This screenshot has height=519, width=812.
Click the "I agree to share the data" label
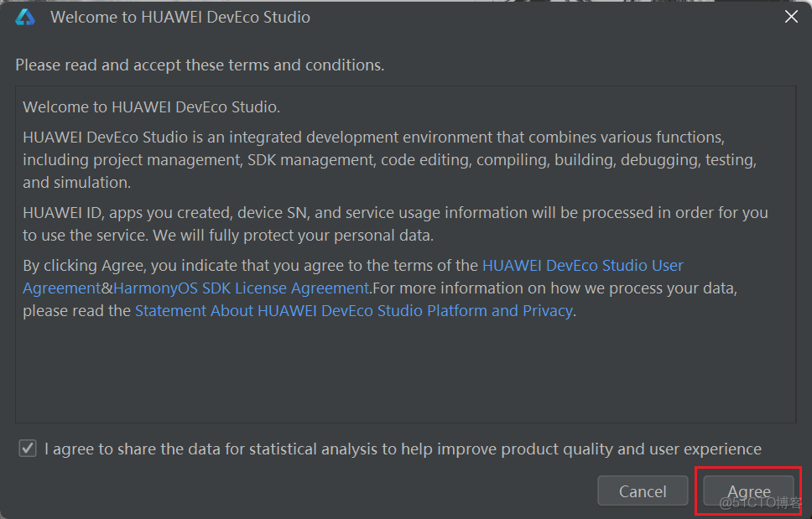pyautogui.click(x=403, y=449)
